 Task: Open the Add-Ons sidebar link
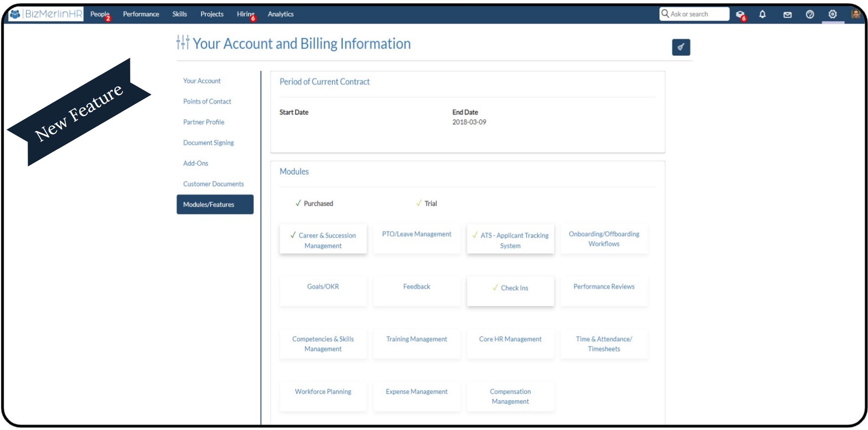point(196,163)
